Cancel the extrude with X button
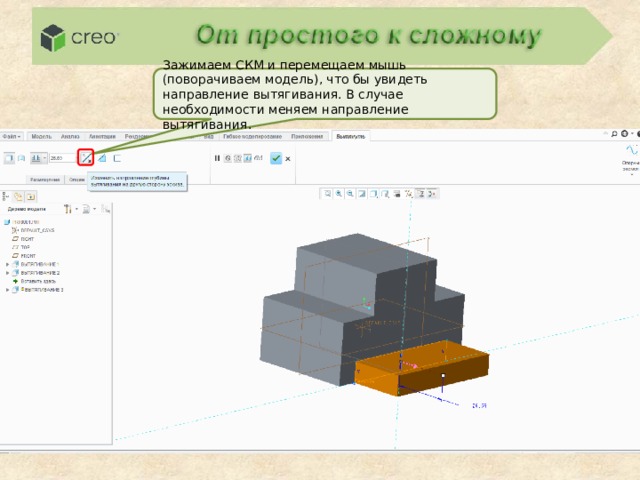Screen dimensions: 640x480 coord(288,159)
